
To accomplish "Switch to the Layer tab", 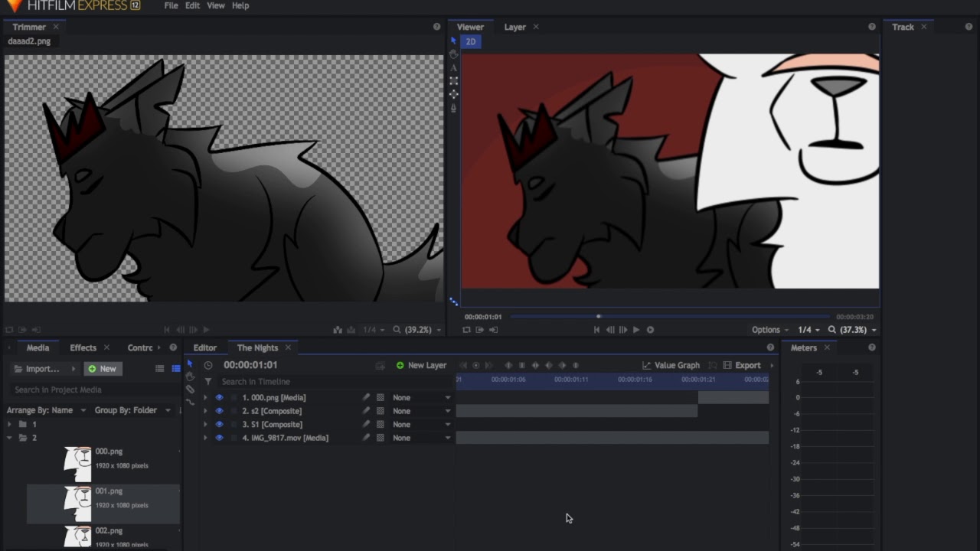I will pyautogui.click(x=514, y=27).
